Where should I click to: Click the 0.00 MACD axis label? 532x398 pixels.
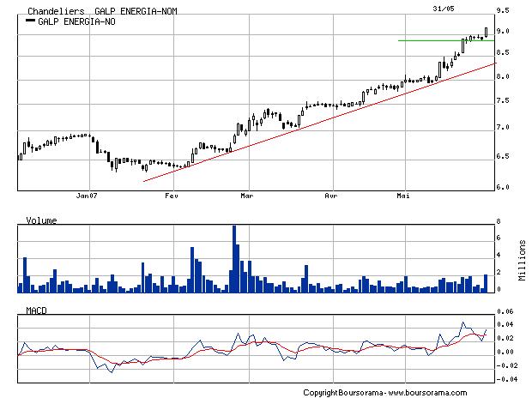505,352
